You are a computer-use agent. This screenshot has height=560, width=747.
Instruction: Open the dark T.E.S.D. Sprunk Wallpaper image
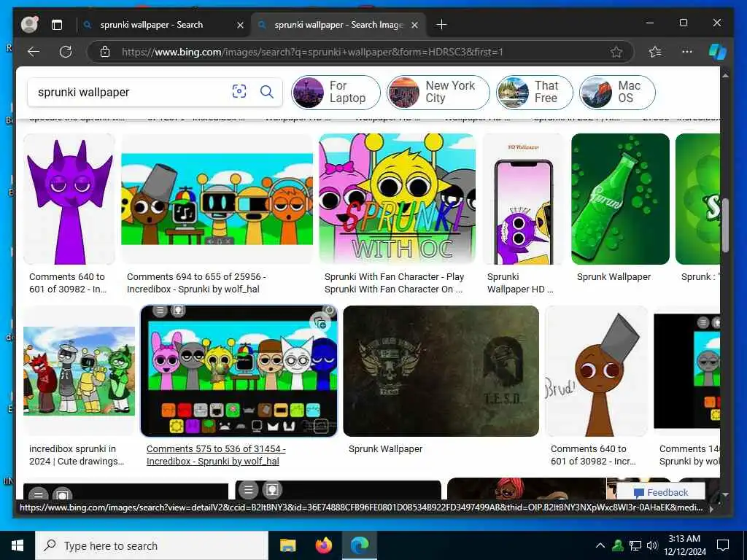click(x=441, y=371)
